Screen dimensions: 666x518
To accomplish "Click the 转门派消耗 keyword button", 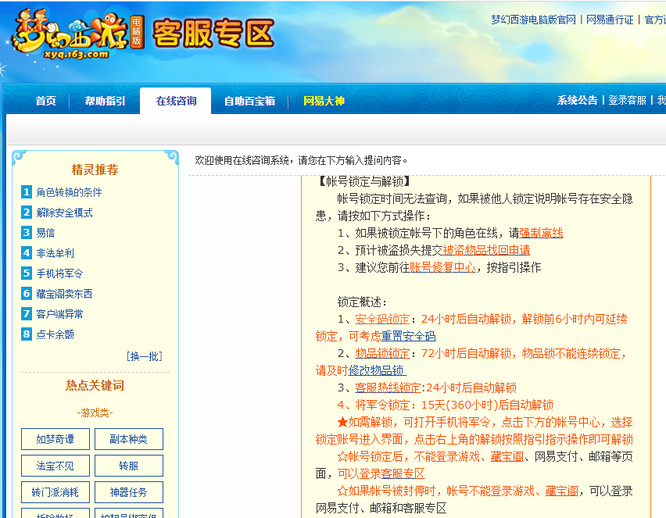I will tap(55, 492).
